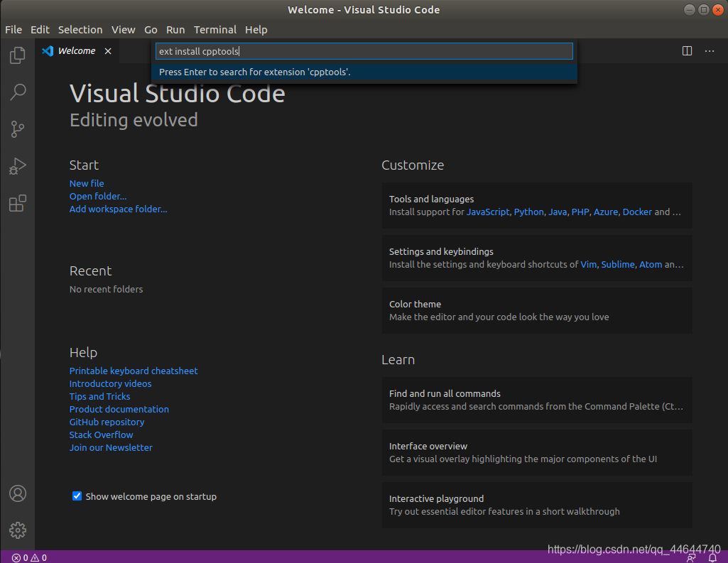
Task: Split the editor to the right
Action: [687, 51]
